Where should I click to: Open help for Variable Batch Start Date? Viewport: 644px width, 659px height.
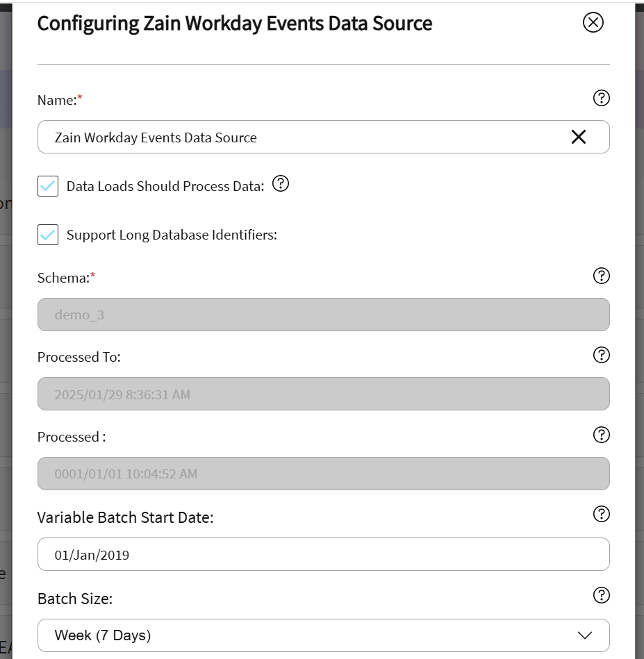pos(601,514)
